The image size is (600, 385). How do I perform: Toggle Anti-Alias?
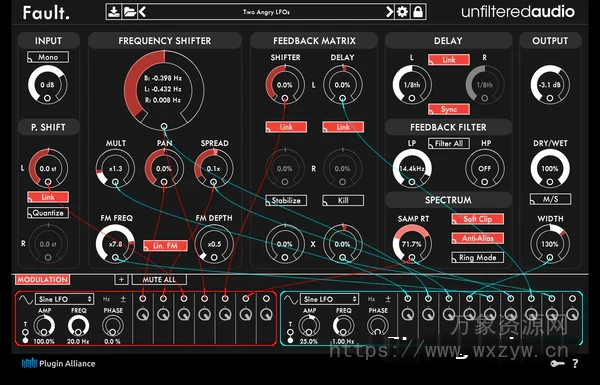tap(478, 238)
